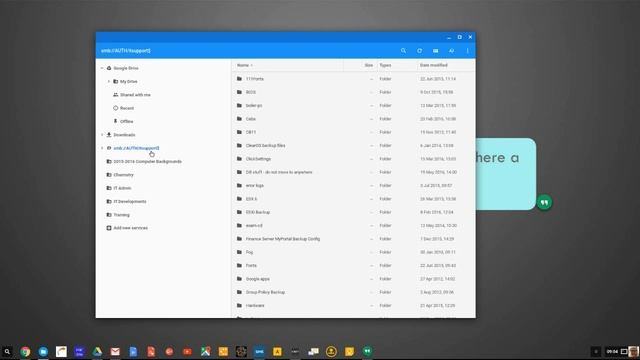Select the DB stuff do not move folder

tap(353, 172)
